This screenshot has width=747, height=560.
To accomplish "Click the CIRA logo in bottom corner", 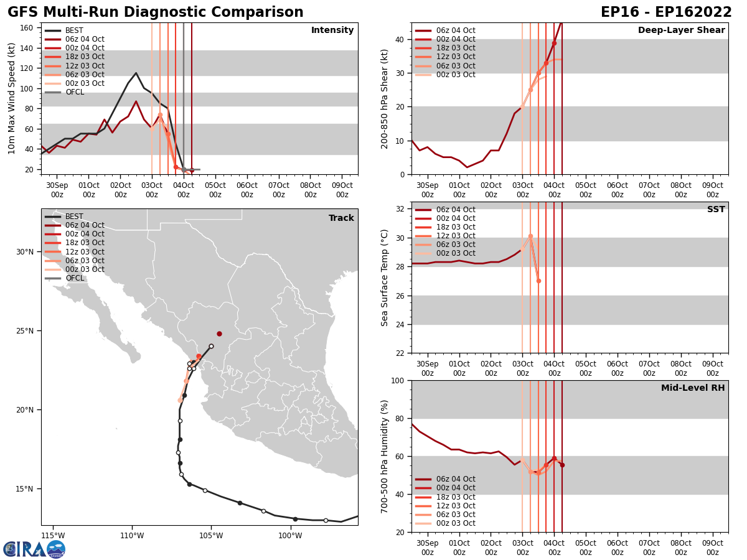I will pyautogui.click(x=34, y=549).
